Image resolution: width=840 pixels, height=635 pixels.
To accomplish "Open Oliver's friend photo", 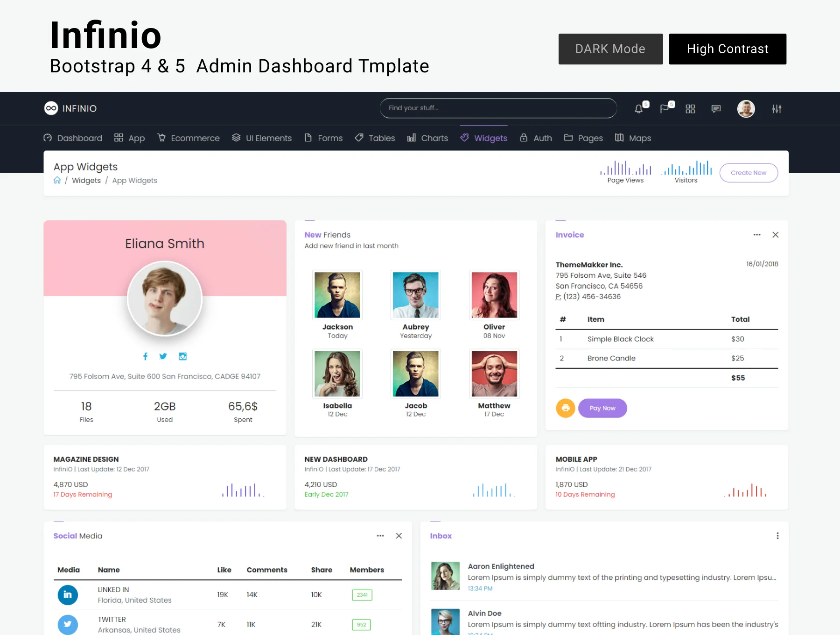I will [494, 295].
